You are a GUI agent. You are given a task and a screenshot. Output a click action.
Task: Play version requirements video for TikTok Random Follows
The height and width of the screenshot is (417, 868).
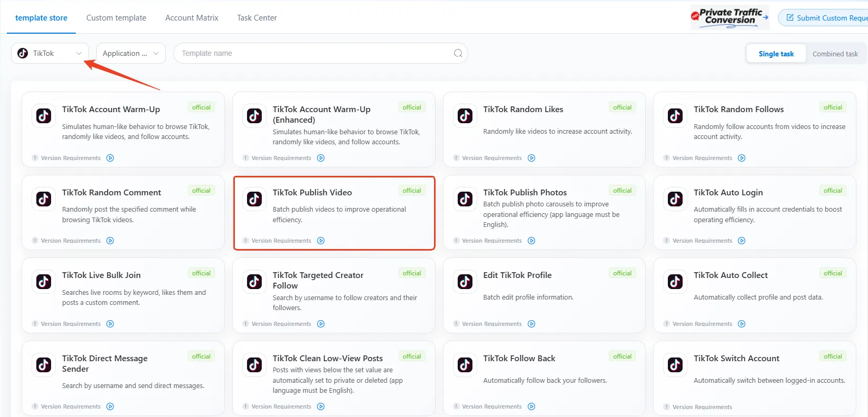click(x=742, y=158)
